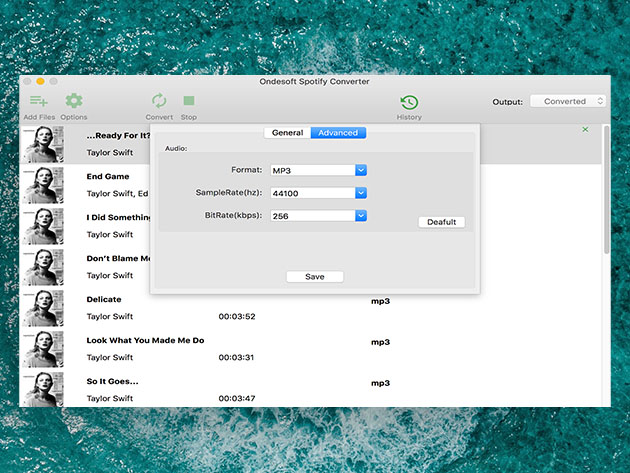Remove the ...Ready For It? track with the green X
630x473 pixels.
pos(585,129)
